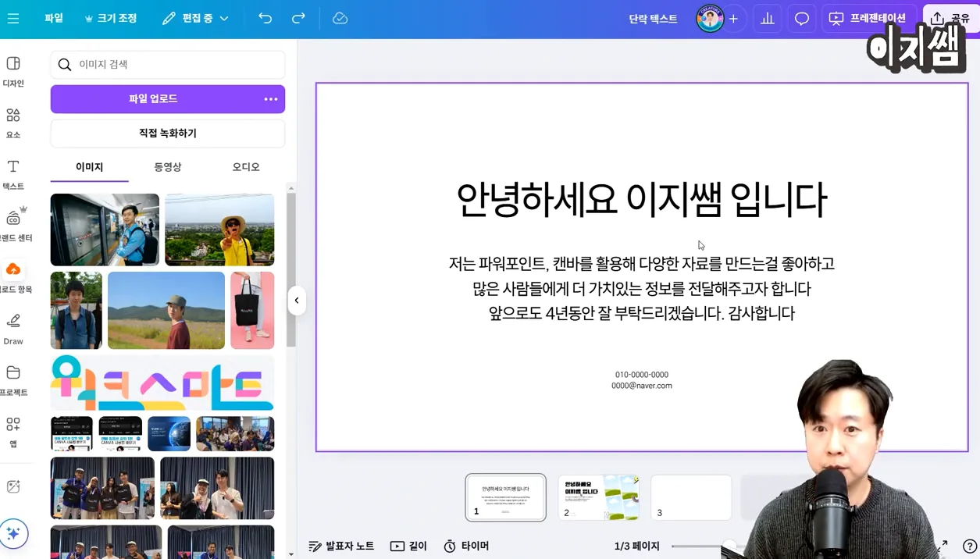Switch to the 오디오 tab
Screen dimensions: 980x559
point(246,167)
